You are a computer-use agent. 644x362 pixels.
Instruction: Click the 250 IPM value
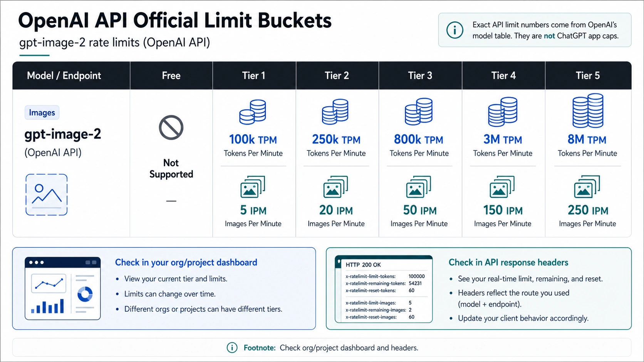click(x=588, y=210)
